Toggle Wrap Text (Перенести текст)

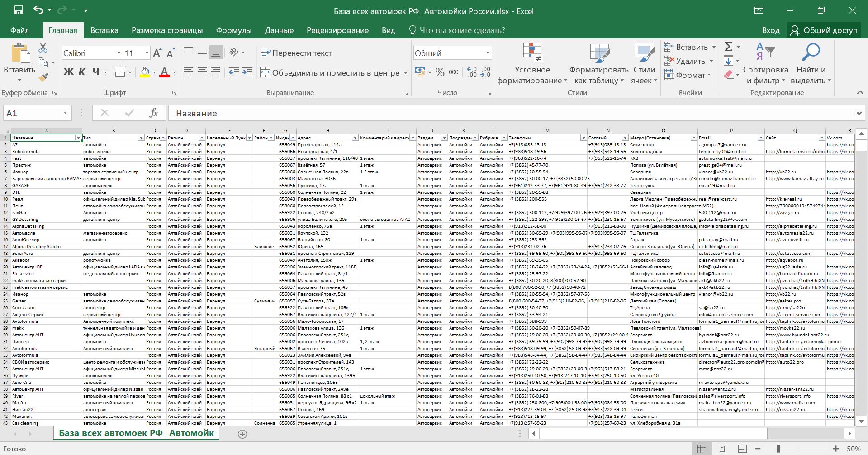point(296,53)
